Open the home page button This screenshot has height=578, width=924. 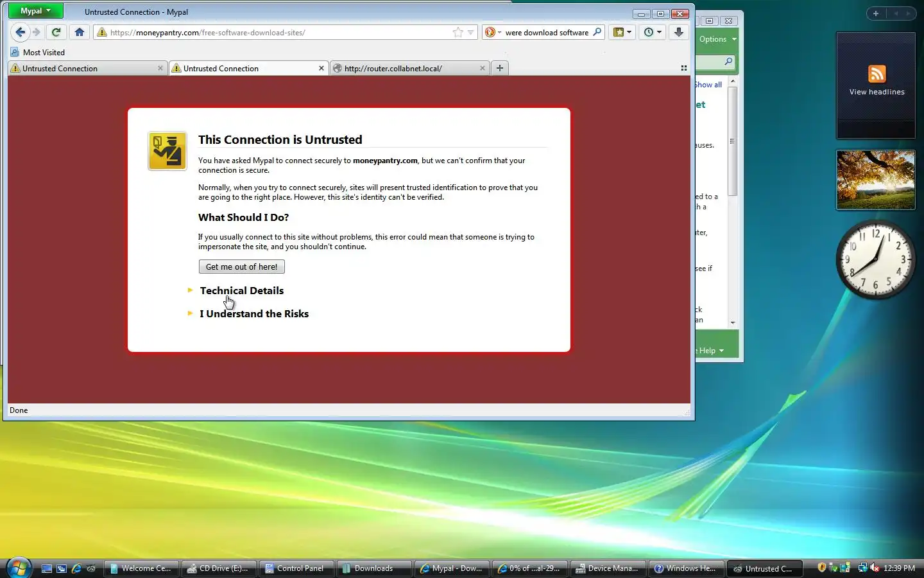80,32
